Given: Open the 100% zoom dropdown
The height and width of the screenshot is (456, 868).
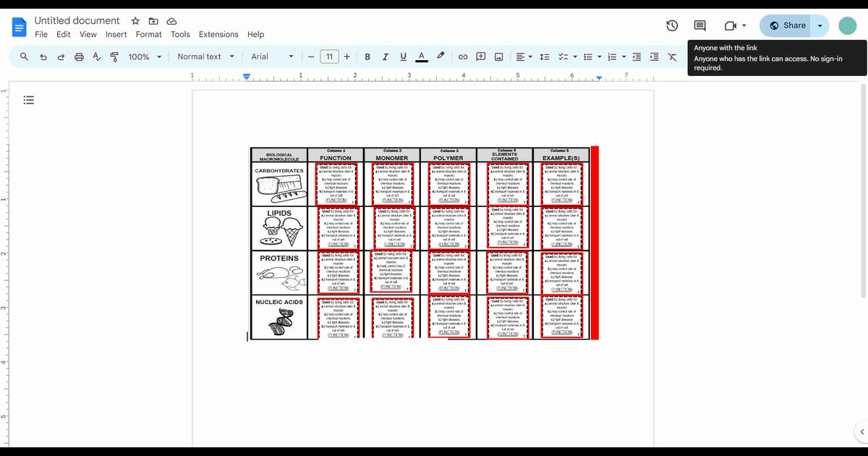Looking at the screenshot, I should coord(145,56).
